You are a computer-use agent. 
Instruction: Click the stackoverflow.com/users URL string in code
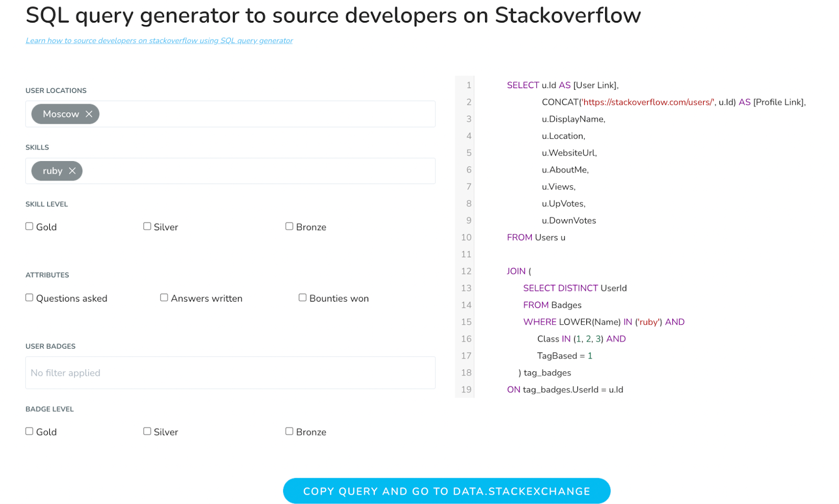click(x=648, y=102)
